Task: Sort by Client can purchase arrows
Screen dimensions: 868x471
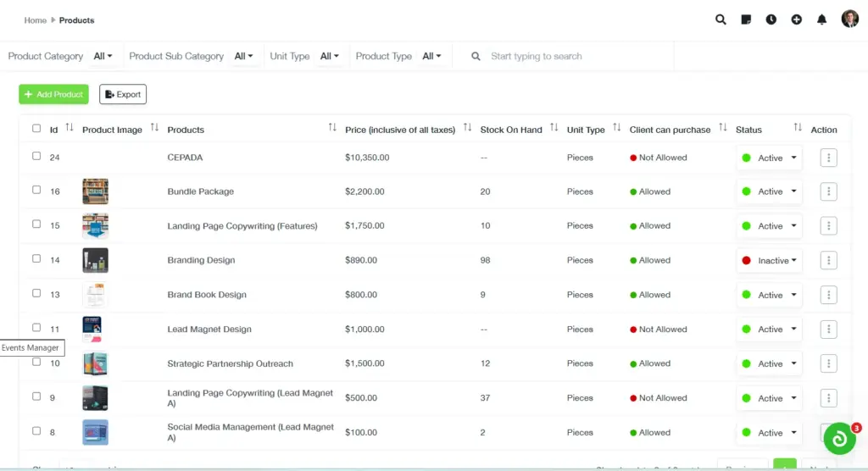Action: (x=722, y=127)
